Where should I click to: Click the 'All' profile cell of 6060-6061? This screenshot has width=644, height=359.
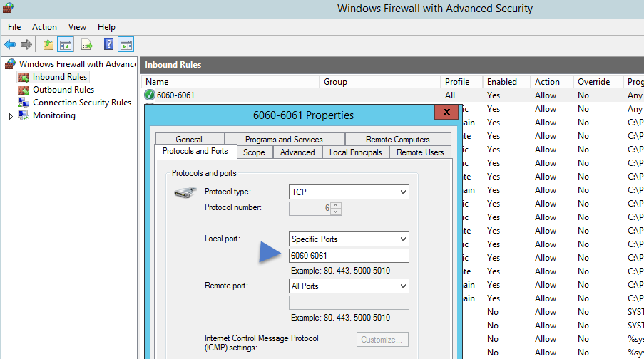click(x=450, y=95)
